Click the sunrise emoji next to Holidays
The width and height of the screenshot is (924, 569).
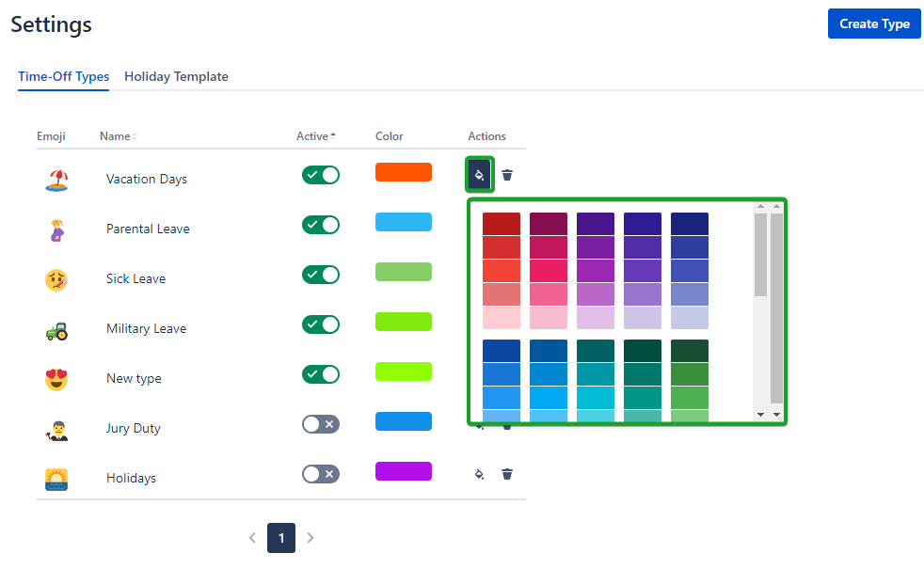[x=56, y=479]
